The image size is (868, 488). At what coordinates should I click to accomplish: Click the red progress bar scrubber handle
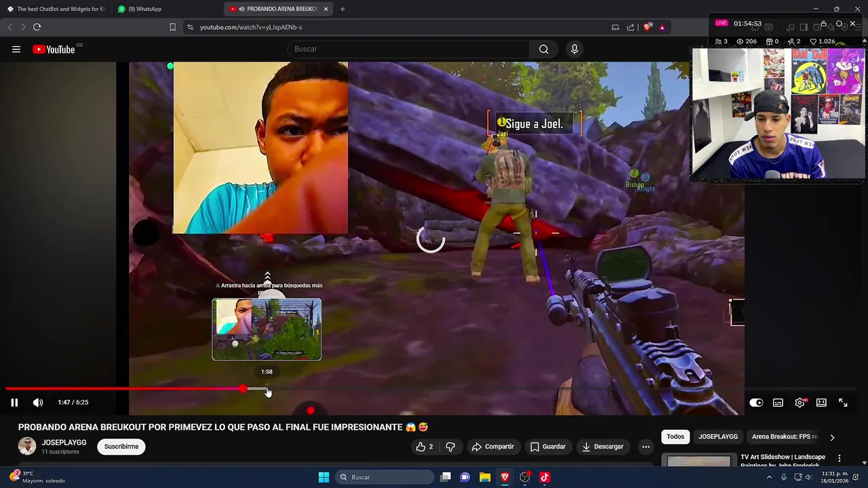point(243,389)
